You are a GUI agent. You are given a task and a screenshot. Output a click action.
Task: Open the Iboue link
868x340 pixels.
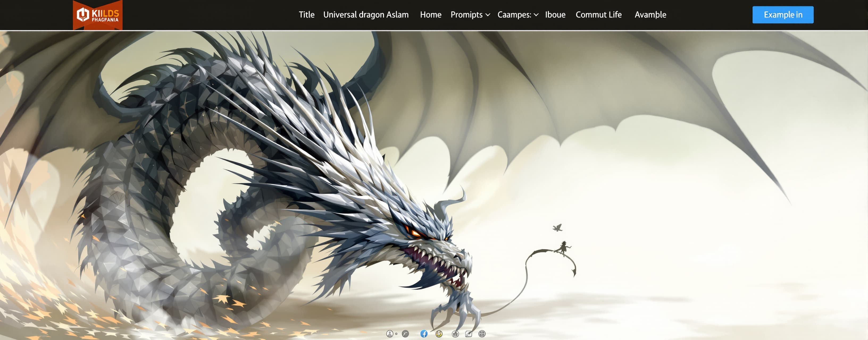555,15
